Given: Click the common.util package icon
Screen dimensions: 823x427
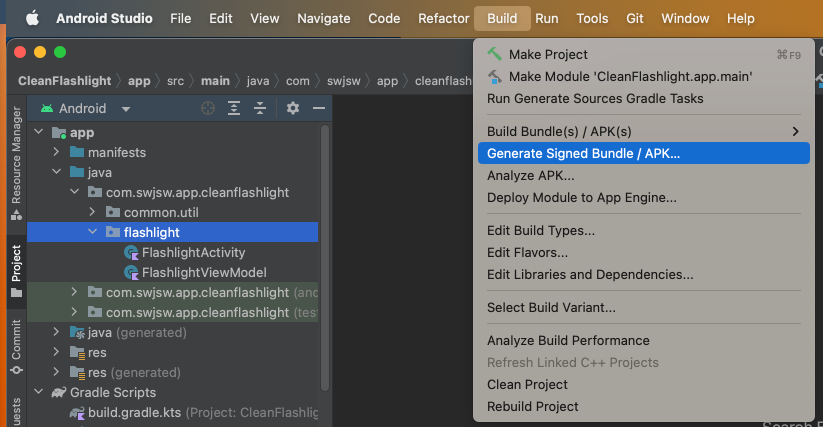Looking at the screenshot, I should tap(113, 212).
